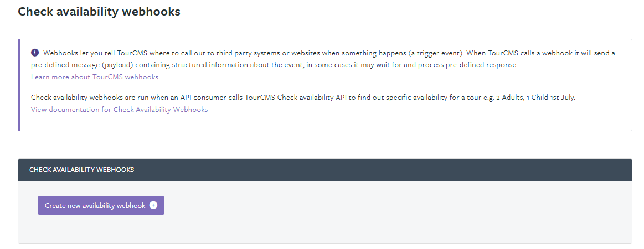Click the 'Check availability webhooks' page heading
Screen dimensions: 644x249
(x=99, y=12)
